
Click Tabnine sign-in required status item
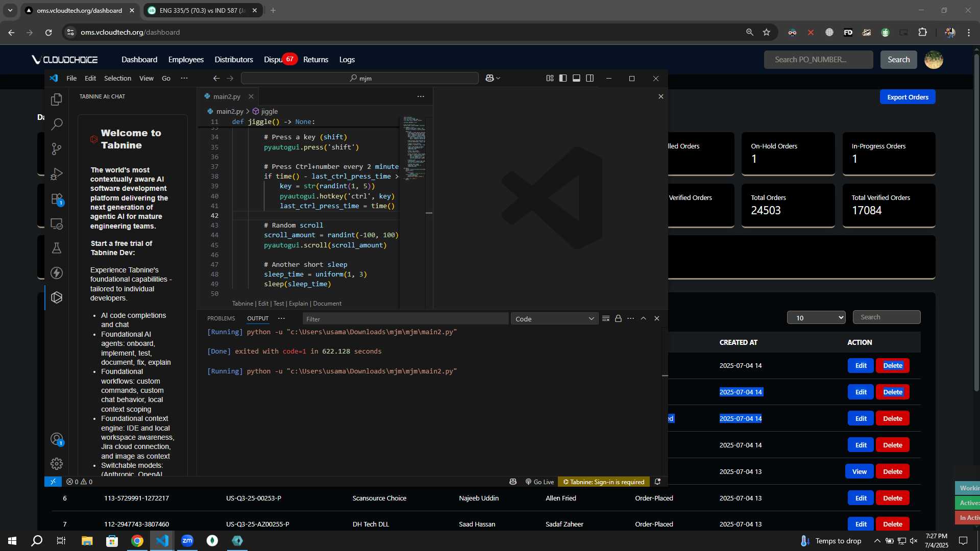coord(603,482)
